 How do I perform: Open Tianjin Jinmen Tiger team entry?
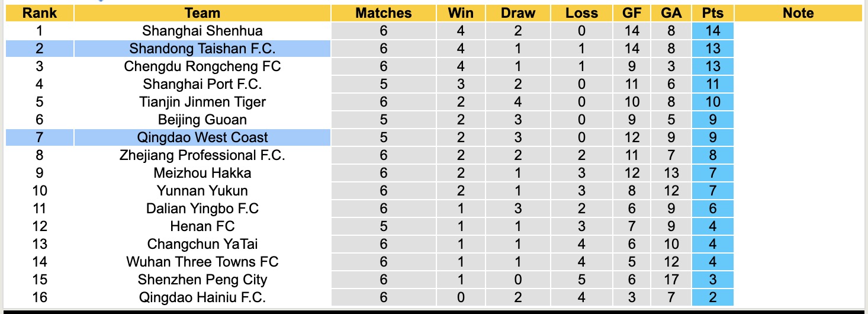[x=202, y=102]
